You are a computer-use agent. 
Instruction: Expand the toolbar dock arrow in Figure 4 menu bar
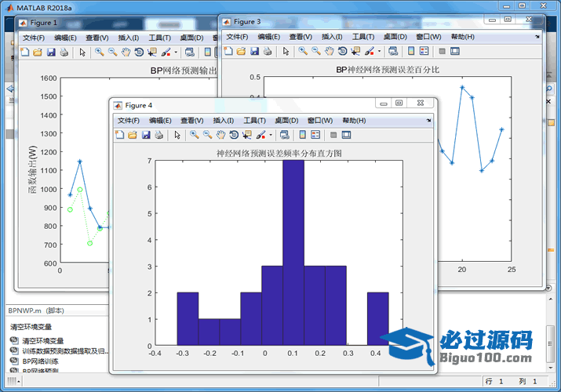point(428,121)
